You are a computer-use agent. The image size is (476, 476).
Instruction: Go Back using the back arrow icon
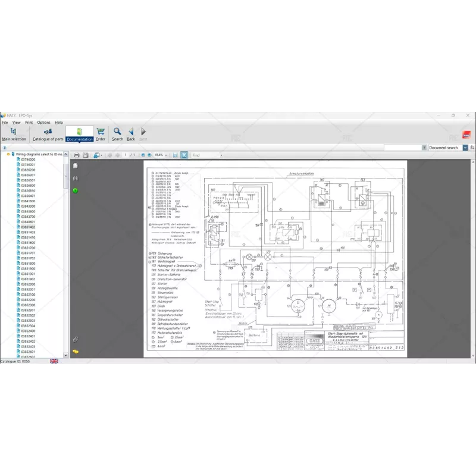[x=130, y=131]
